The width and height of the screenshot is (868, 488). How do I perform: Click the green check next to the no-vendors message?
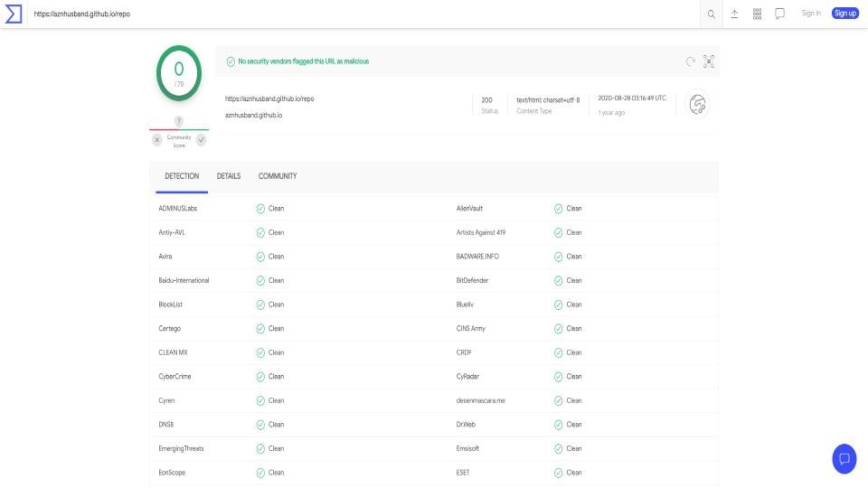pos(231,61)
